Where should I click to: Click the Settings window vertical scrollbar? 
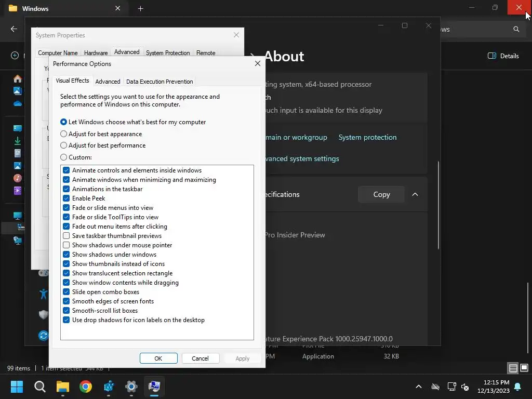point(438,205)
